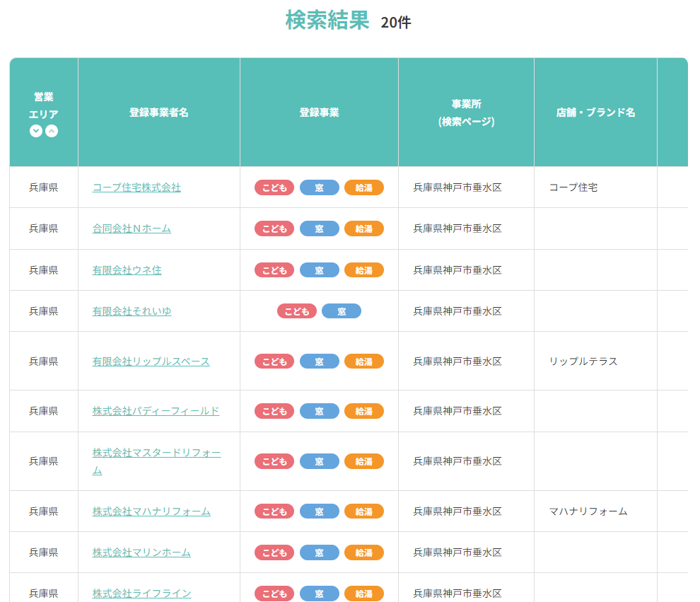The width and height of the screenshot is (700, 602).
Task: Click 窓 badge in 有限会社ウネ住 row
Action: (x=319, y=270)
